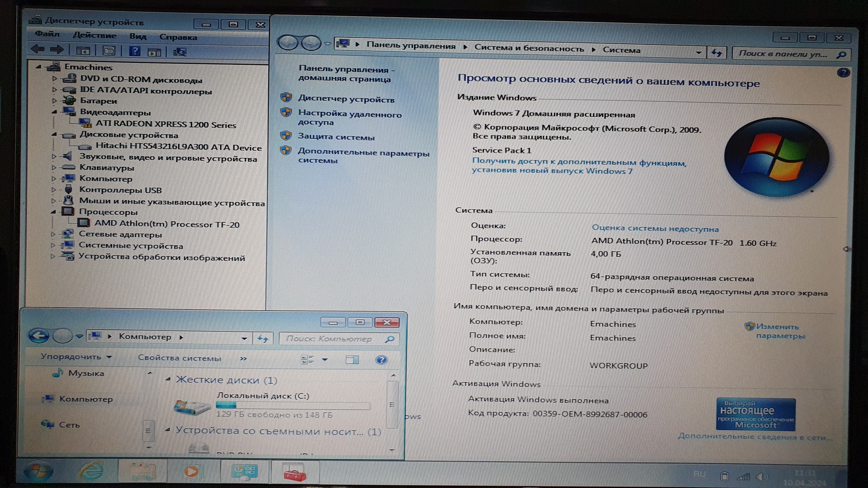This screenshot has width=868, height=488.
Task: Click the blue help icon in System window
Action: tap(843, 72)
